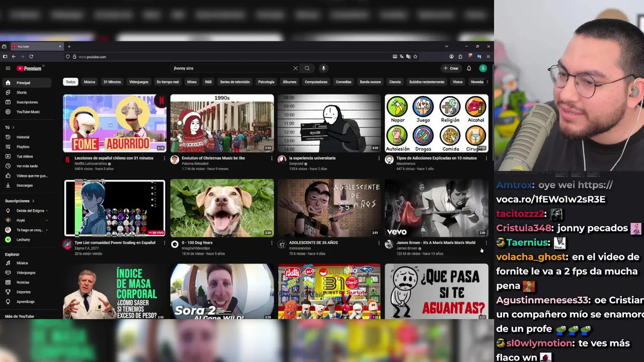
Task: Open Lecciones de español chileno video thumbnail
Action: 115,123
